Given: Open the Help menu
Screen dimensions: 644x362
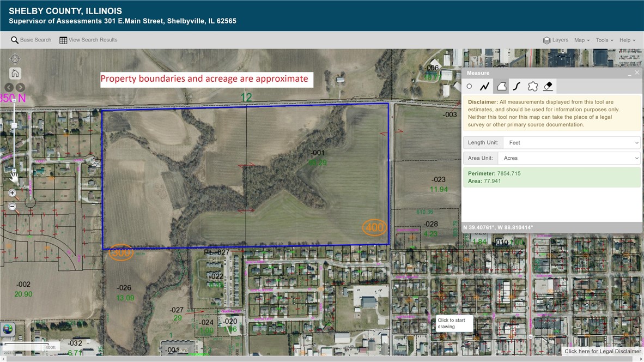Looking at the screenshot, I should point(627,40).
